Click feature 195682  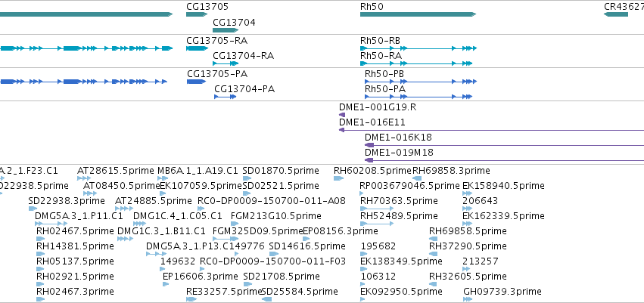pyautogui.click(x=362, y=254)
